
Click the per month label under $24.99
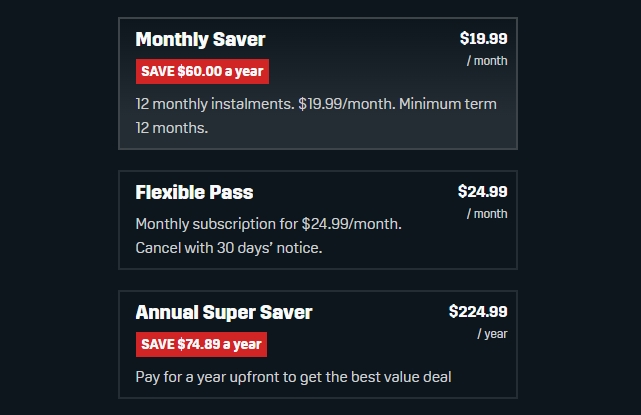[x=487, y=214]
